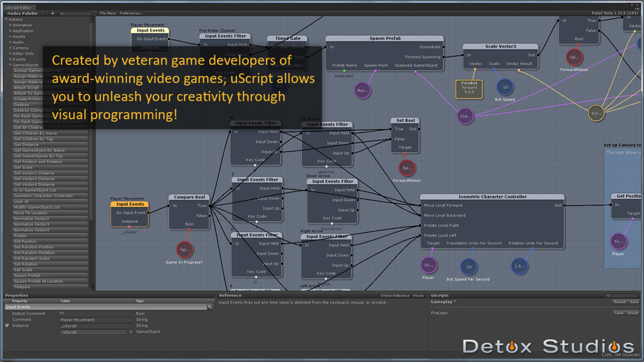Select the blue Bot Speed variable circle

pos(504,87)
